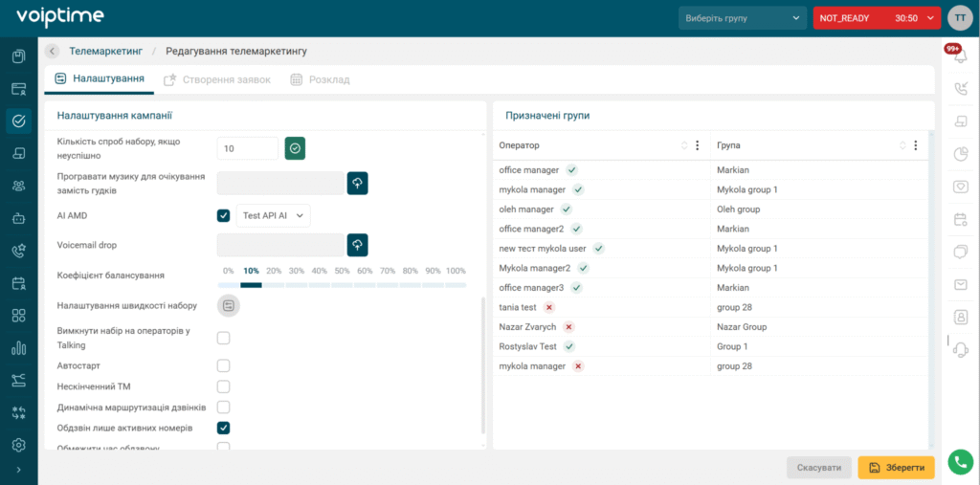Open Оператор column three-dot menu

[x=698, y=145]
